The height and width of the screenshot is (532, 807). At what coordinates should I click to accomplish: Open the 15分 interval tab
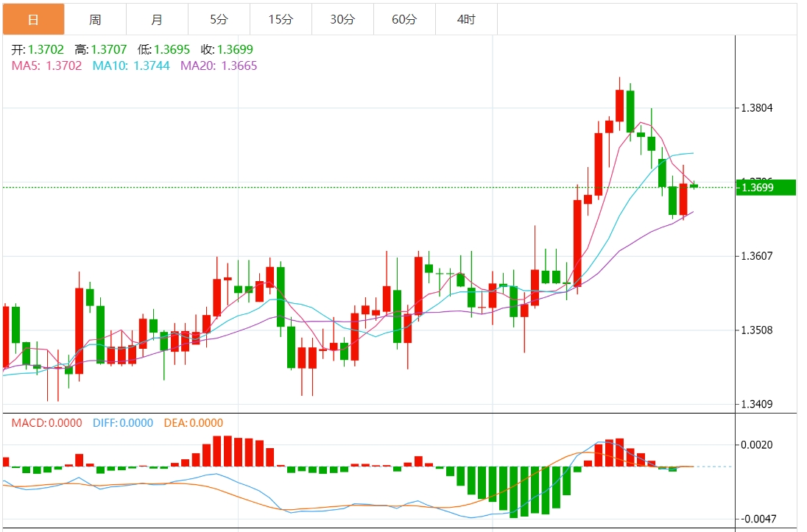click(281, 20)
